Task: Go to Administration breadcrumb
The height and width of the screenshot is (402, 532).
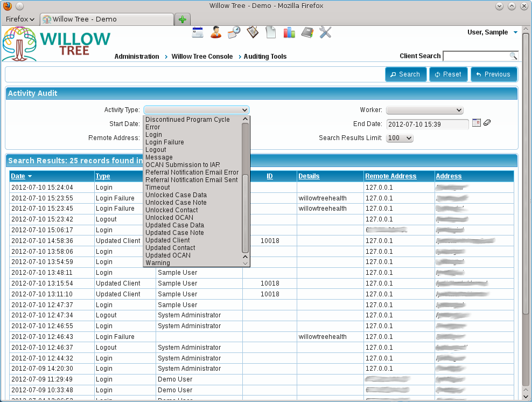Action: click(137, 57)
